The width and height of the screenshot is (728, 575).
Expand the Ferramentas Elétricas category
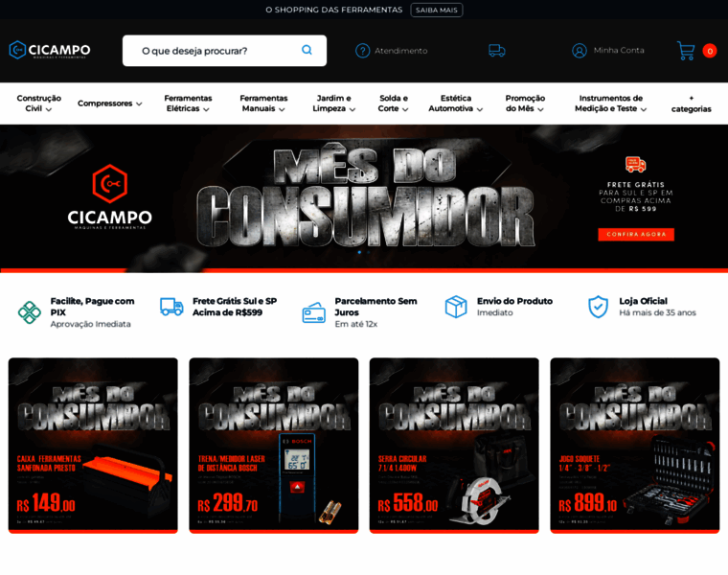[187, 103]
